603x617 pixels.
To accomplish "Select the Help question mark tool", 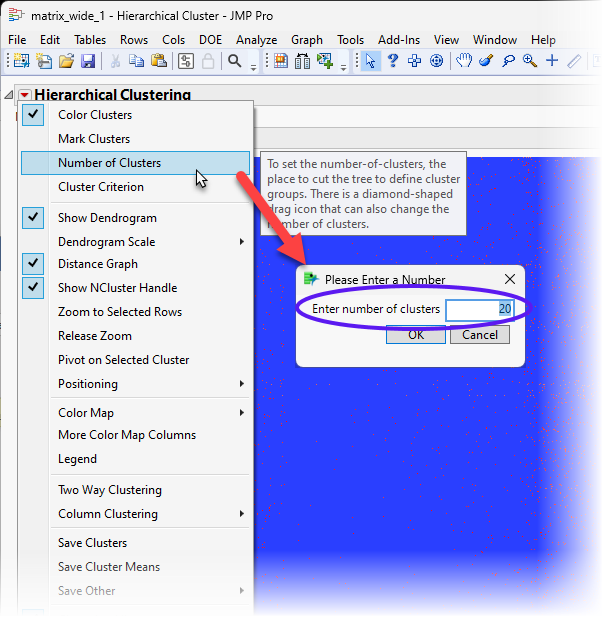I will pyautogui.click(x=392, y=61).
